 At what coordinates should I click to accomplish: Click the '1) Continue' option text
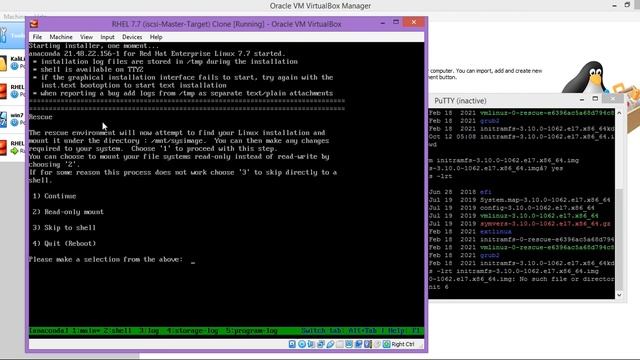click(54, 196)
